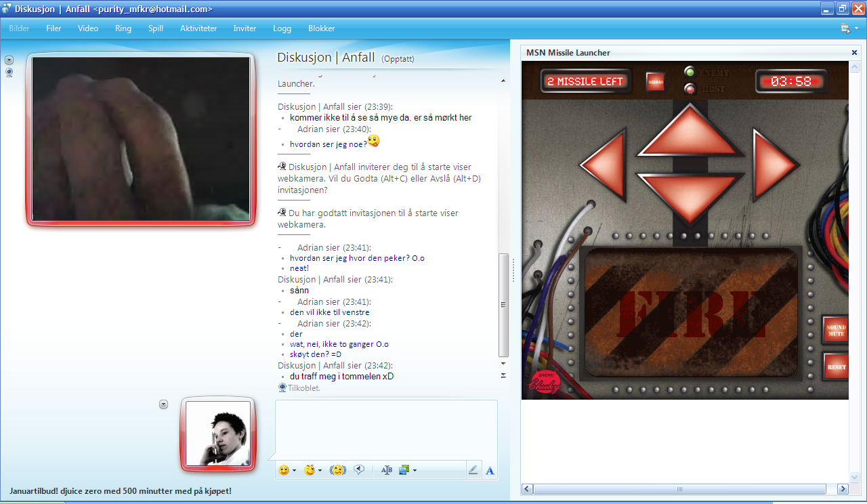867x504 pixels.
Task: Open the Ring menu
Action: click(x=123, y=28)
